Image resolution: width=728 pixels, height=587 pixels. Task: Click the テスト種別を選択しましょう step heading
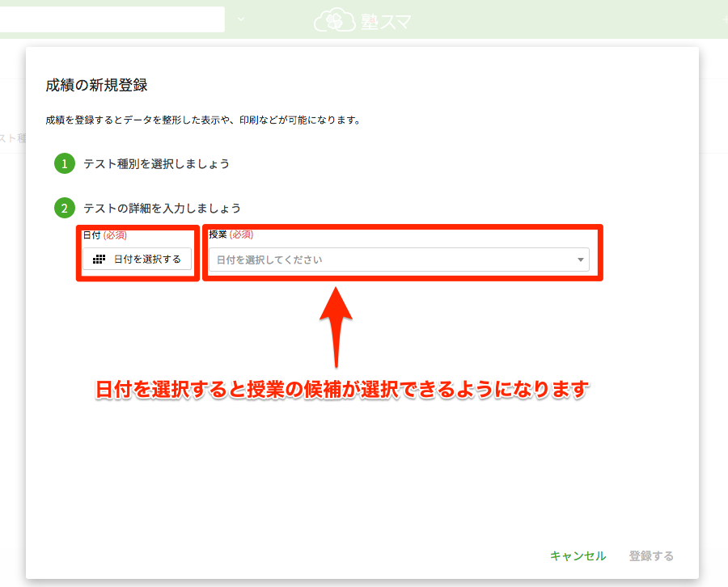(154, 163)
